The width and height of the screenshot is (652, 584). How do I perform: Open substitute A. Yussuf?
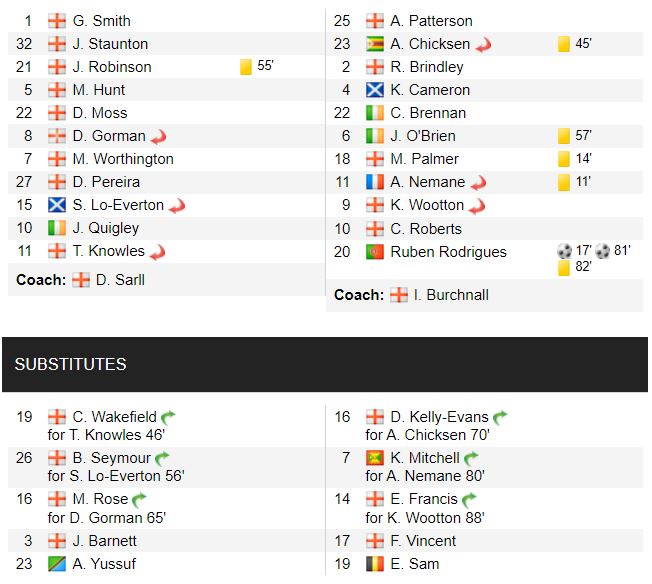[104, 564]
